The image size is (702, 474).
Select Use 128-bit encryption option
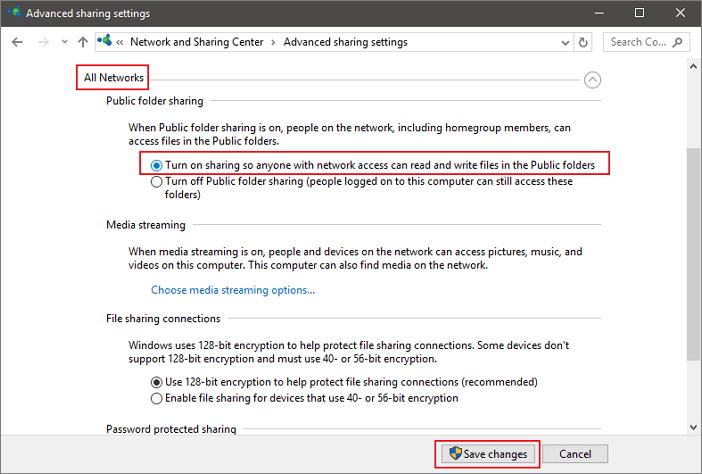coord(156,382)
